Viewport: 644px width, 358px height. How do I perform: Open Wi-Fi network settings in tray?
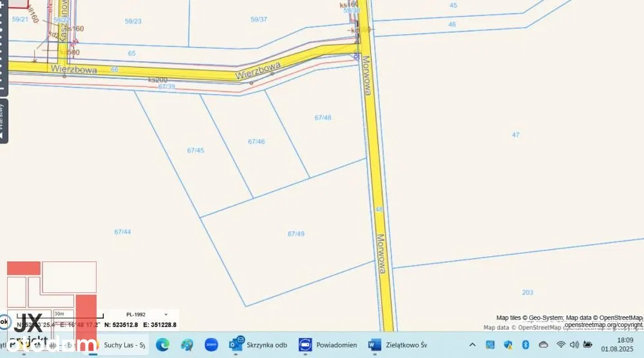tap(561, 345)
